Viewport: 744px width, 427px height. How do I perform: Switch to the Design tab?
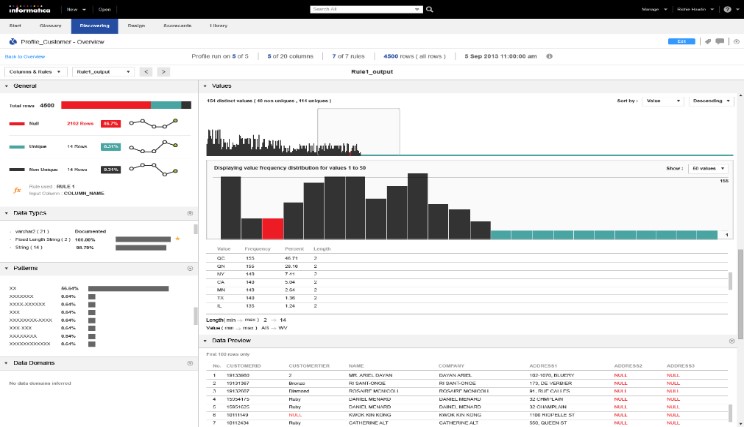tap(136, 26)
